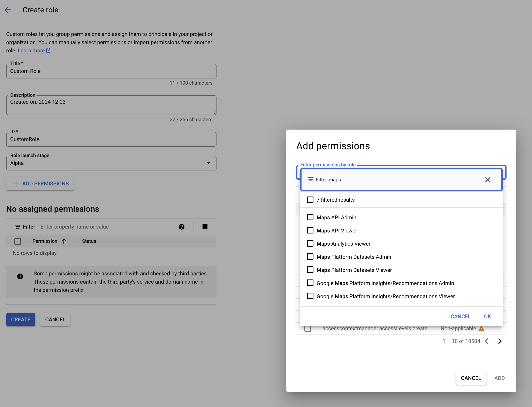Click the CREATE button to save role
The width and height of the screenshot is (532, 407).
pos(21,319)
